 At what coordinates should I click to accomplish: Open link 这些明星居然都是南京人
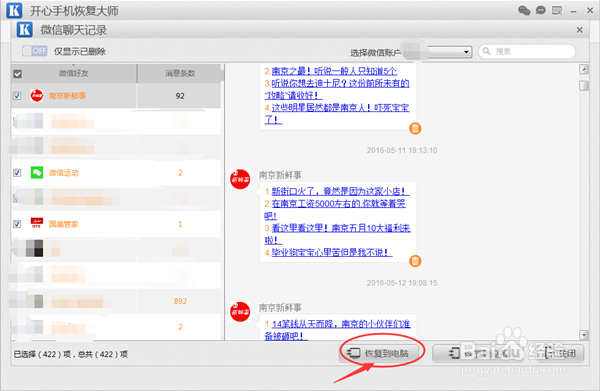[337, 114]
